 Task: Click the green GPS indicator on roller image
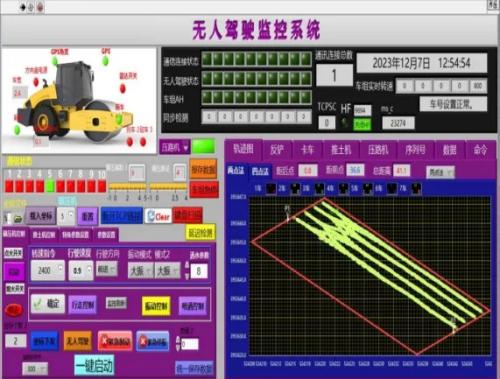105,61
